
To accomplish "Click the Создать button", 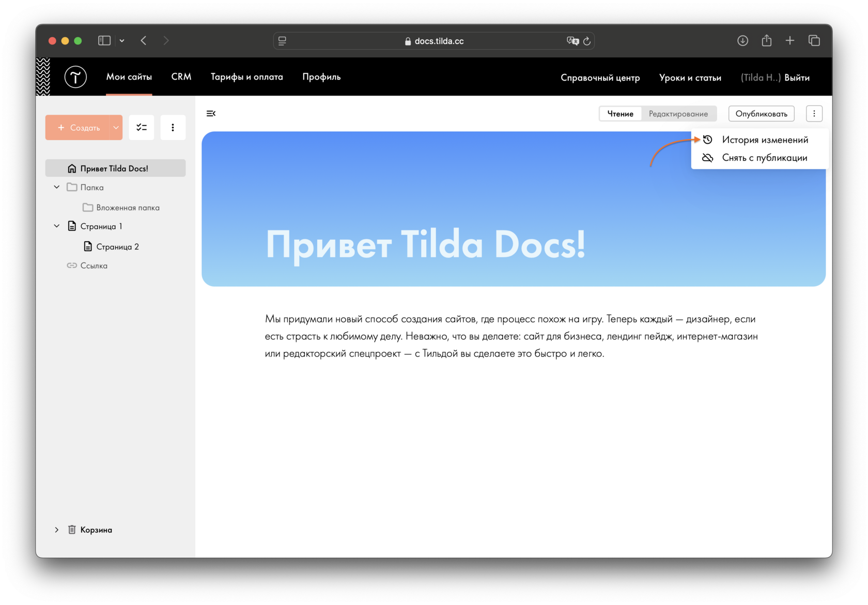I will click(78, 127).
